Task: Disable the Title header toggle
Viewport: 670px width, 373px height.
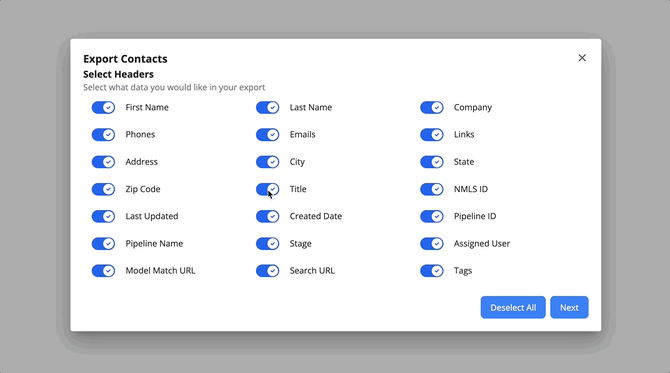Action: click(x=267, y=189)
